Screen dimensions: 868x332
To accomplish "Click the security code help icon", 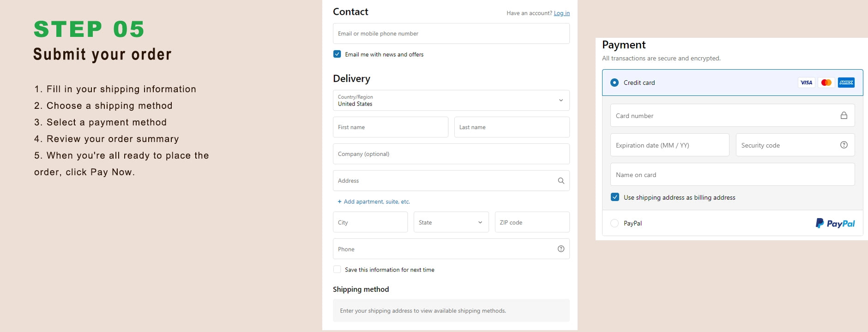I will pos(844,145).
